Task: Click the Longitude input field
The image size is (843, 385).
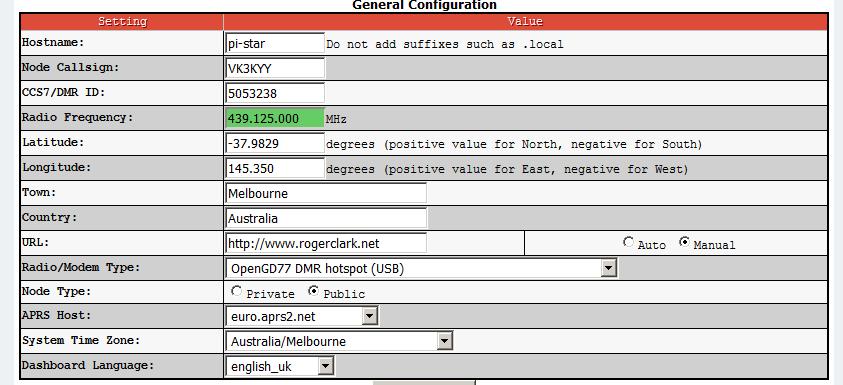Action: tap(275, 168)
